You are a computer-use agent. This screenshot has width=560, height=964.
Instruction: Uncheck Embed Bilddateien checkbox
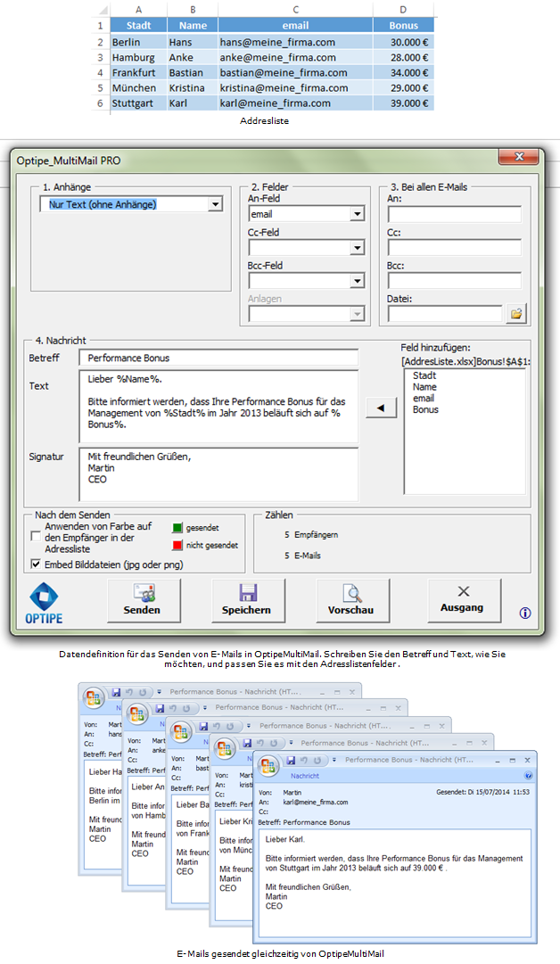point(36,564)
